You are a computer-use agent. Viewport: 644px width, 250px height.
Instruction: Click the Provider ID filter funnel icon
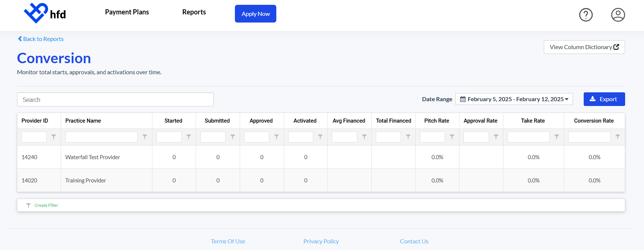point(54,137)
